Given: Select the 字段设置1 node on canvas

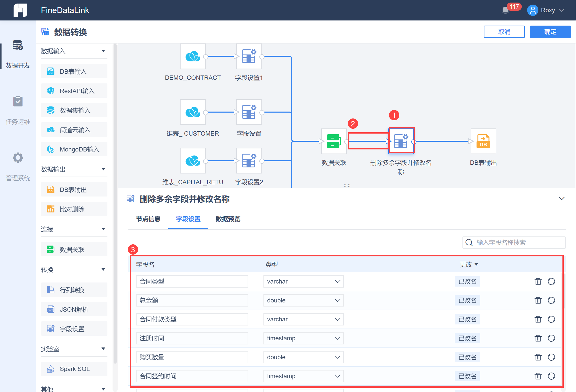Looking at the screenshot, I should 249,56.
